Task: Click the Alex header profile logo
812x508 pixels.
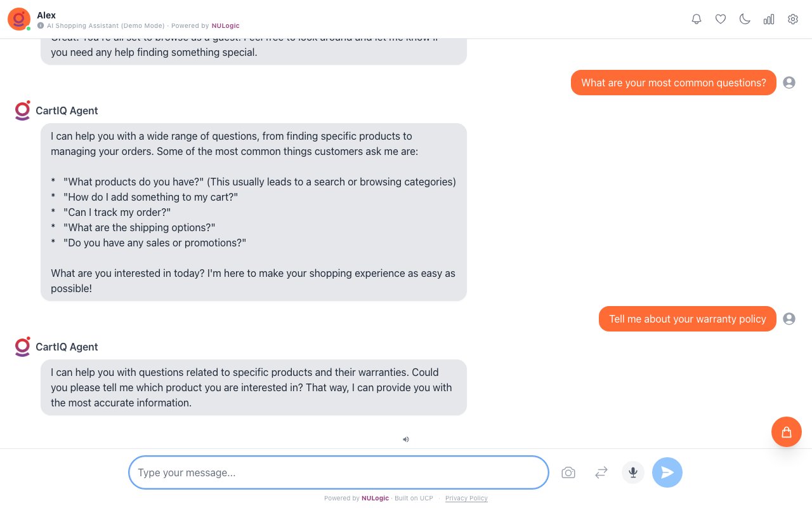Action: point(19,19)
